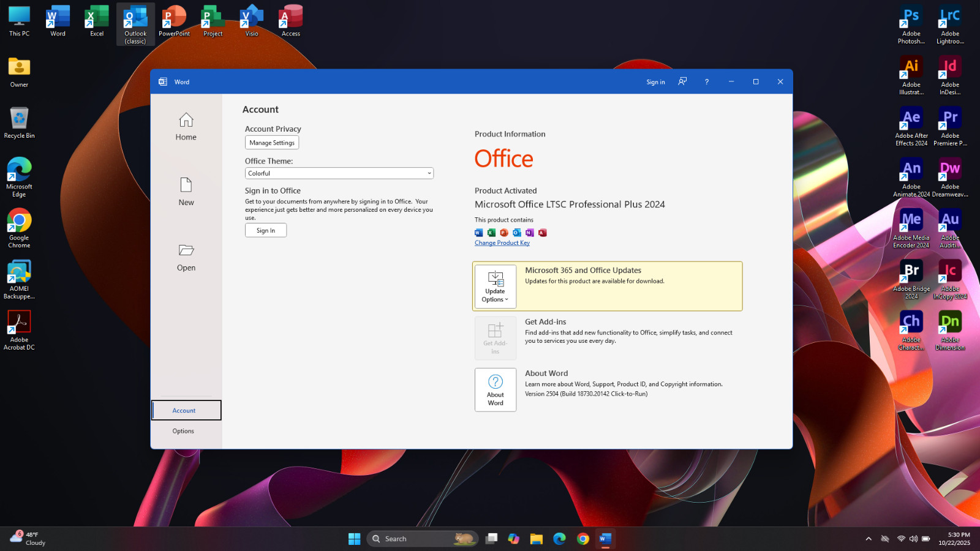Open the Home page in Word sidebar
The height and width of the screenshot is (551, 980).
(186, 127)
